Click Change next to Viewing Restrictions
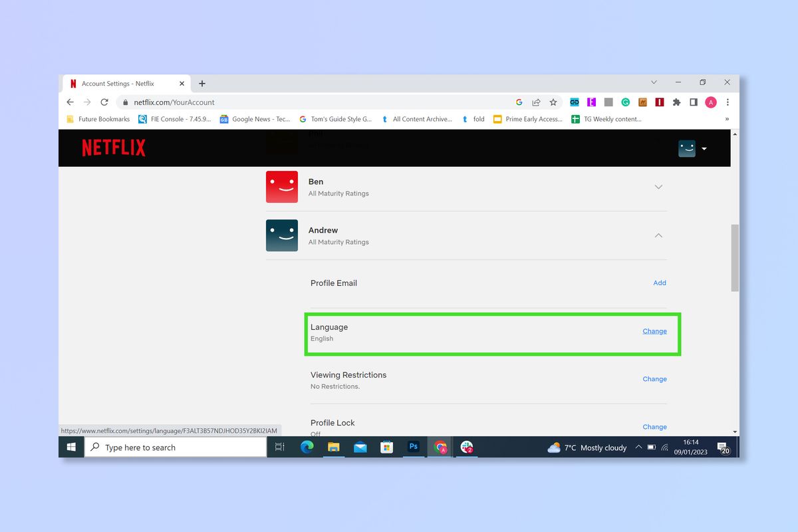The image size is (798, 532). click(654, 378)
